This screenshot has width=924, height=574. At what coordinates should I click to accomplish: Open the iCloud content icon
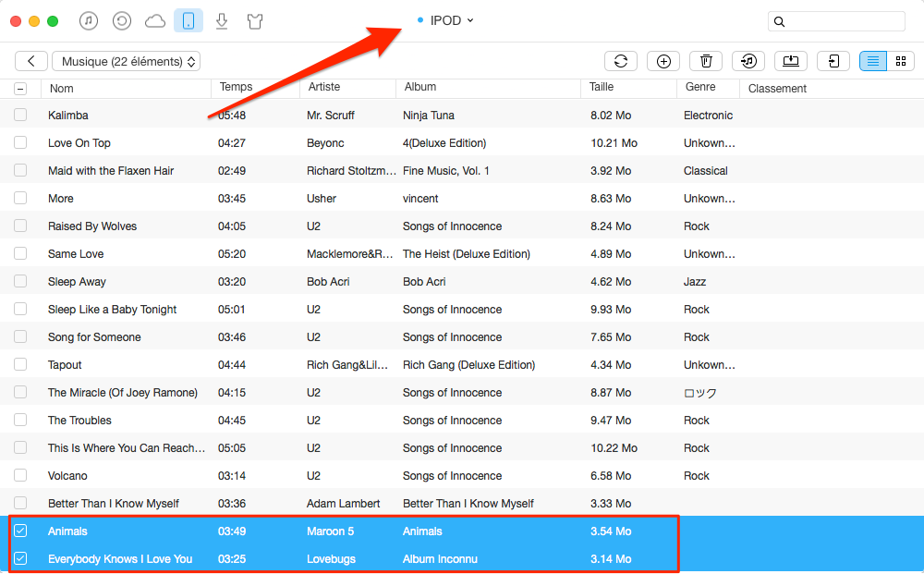point(155,21)
